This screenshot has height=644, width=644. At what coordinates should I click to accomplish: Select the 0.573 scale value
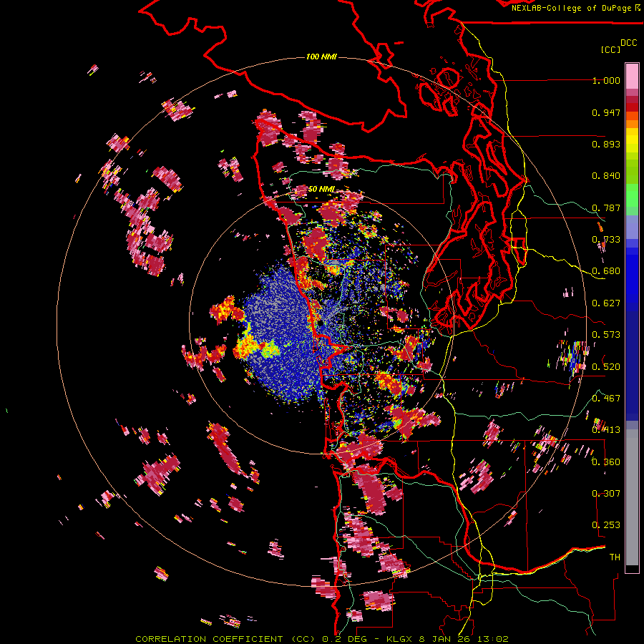[x=606, y=335]
